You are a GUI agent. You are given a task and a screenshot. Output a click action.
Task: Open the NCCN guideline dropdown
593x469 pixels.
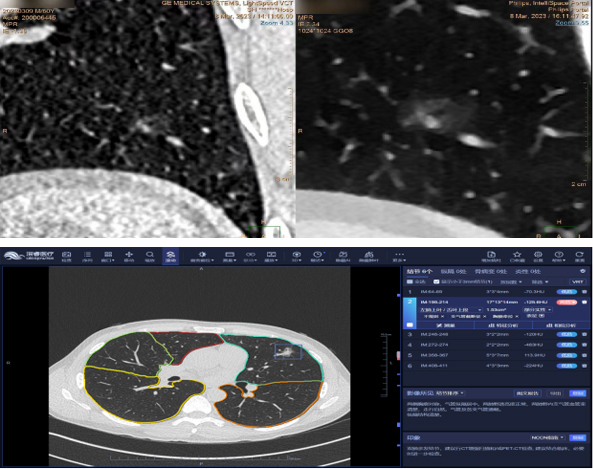[547, 438]
